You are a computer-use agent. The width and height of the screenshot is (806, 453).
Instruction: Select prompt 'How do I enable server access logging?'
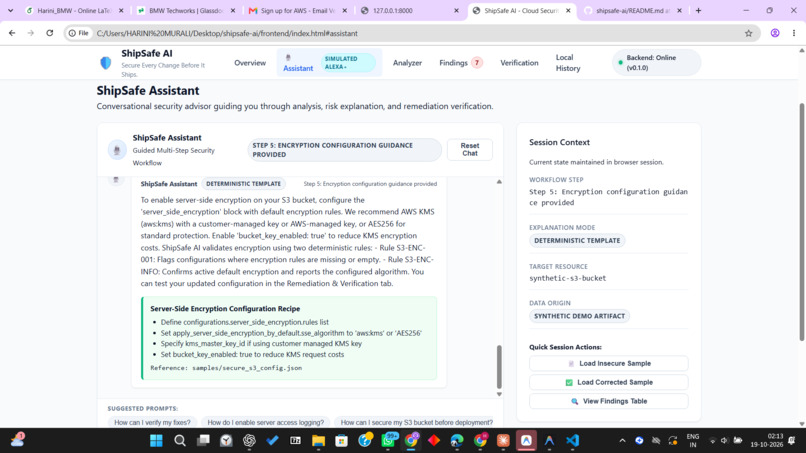pyautogui.click(x=265, y=422)
